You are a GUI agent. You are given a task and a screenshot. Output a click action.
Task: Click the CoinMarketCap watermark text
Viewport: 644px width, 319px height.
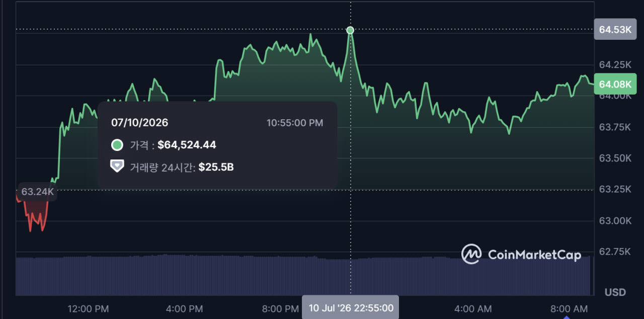(534, 255)
